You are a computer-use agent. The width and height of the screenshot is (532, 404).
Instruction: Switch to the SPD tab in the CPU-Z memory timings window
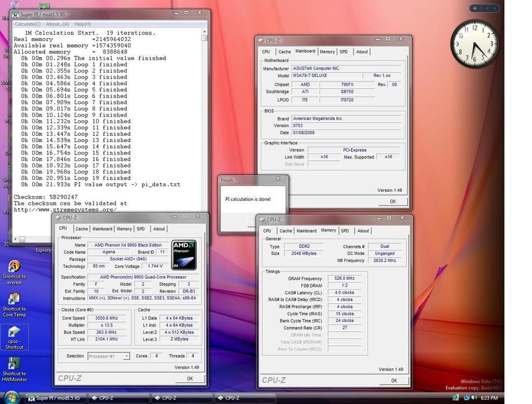(x=345, y=231)
